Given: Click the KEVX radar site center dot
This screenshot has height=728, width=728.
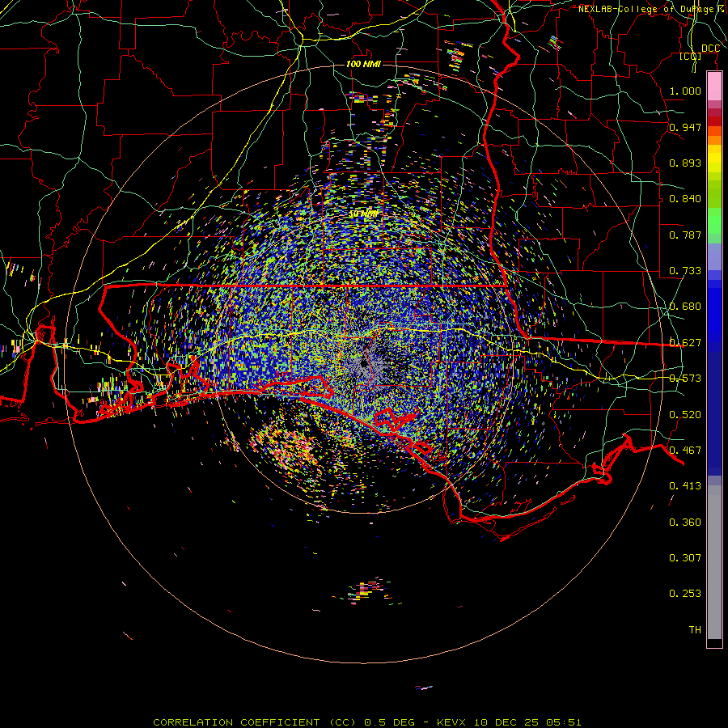Looking at the screenshot, I should pyautogui.click(x=364, y=363).
